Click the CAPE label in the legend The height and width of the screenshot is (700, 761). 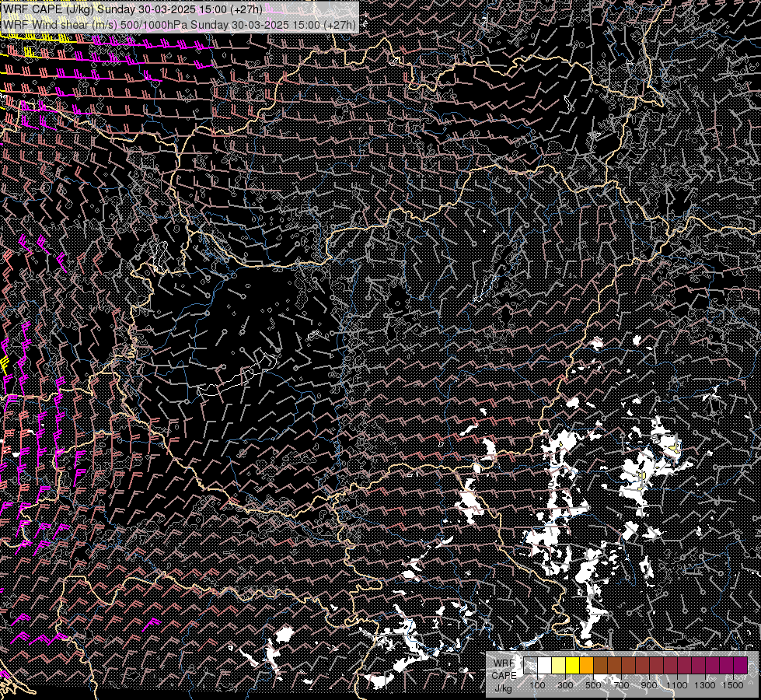pos(504,676)
